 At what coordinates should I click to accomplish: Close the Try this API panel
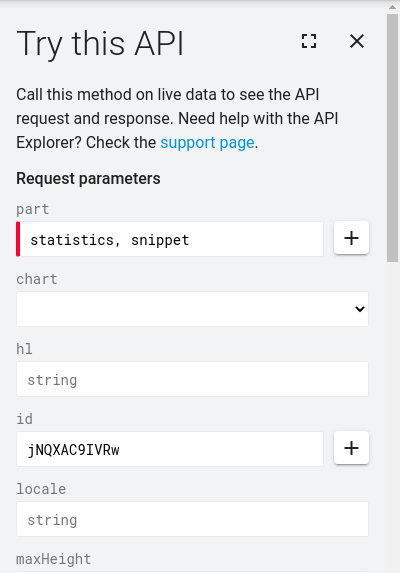tap(357, 41)
